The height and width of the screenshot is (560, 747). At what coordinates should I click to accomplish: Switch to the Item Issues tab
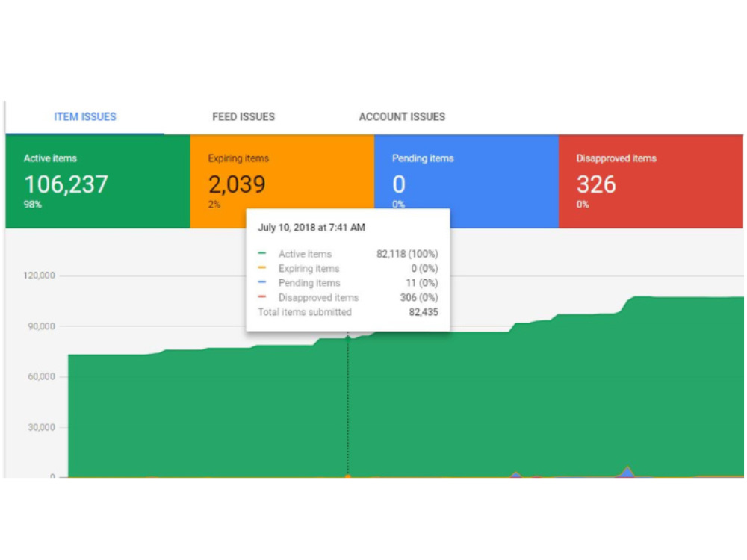(x=85, y=117)
